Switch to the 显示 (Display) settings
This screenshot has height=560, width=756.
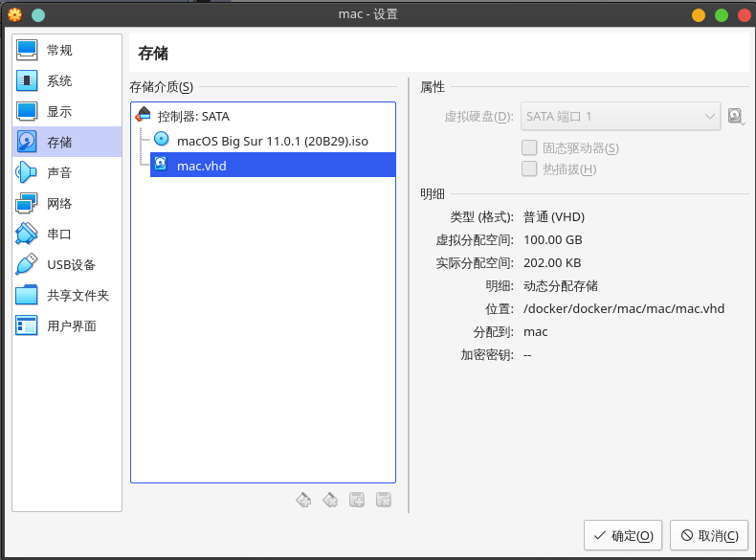coord(67,111)
